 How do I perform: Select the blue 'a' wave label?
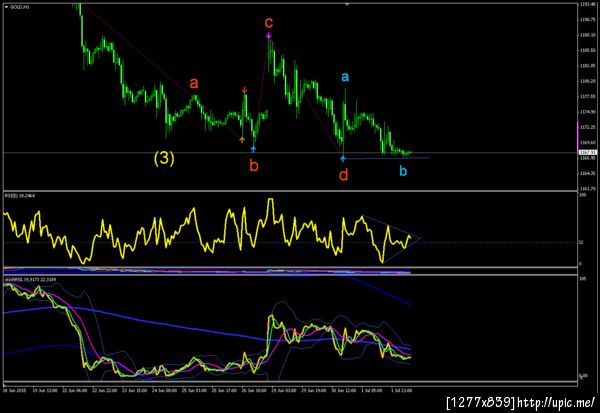point(345,77)
